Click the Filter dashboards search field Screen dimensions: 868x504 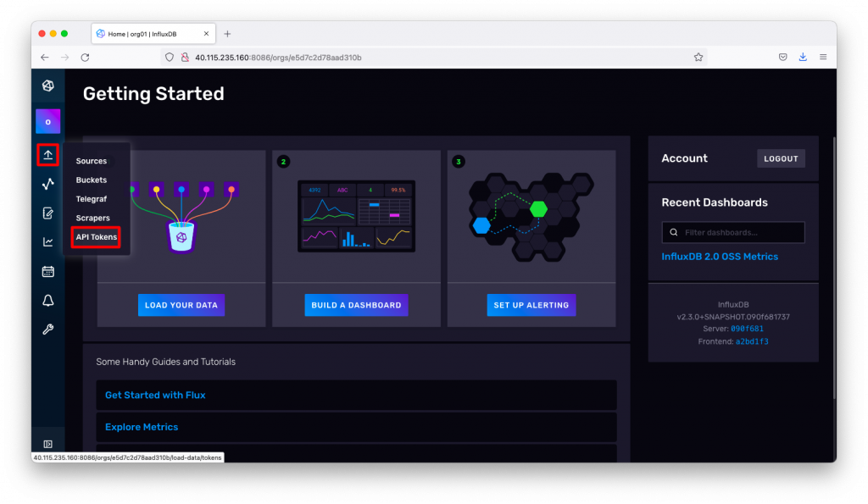pos(733,232)
